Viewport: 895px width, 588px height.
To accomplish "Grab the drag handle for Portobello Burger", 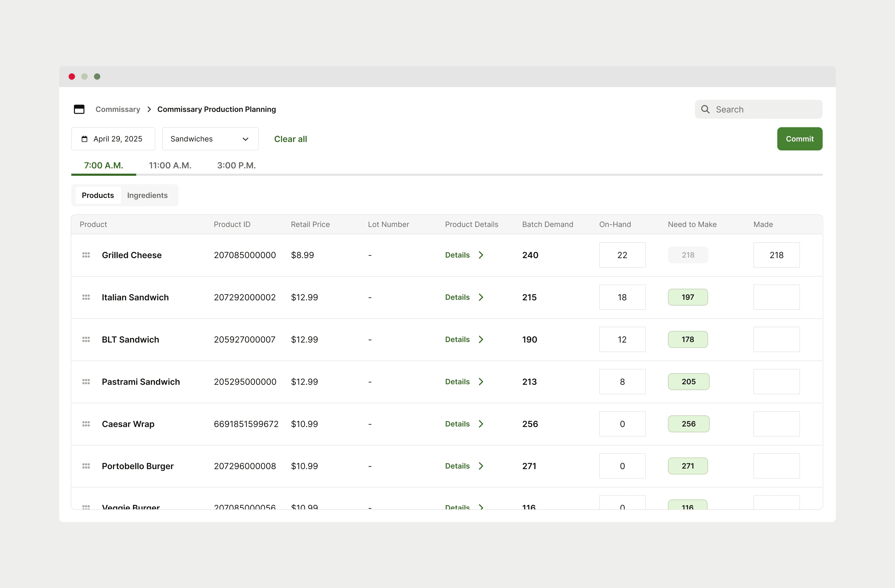I will (x=86, y=466).
